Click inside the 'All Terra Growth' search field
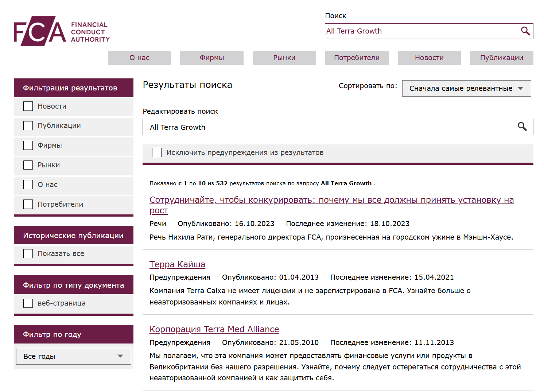 (x=401, y=31)
